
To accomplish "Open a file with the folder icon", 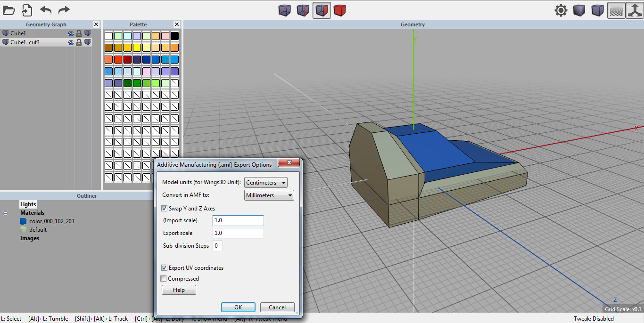I will [8, 10].
